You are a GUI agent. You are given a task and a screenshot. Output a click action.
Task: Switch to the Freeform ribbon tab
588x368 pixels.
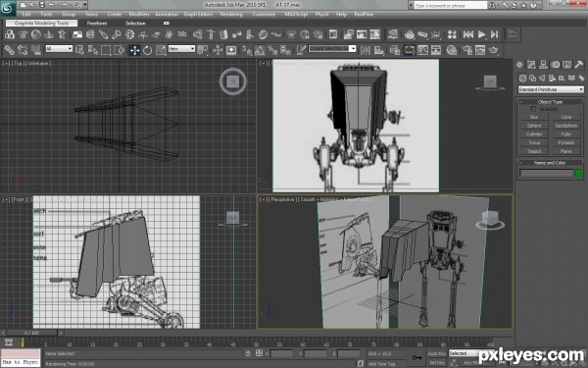[x=97, y=24]
